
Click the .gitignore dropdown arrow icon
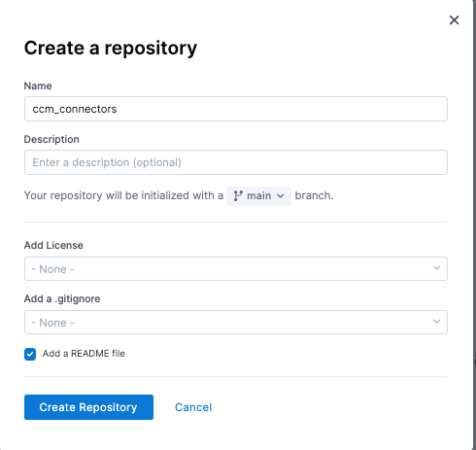coord(436,322)
